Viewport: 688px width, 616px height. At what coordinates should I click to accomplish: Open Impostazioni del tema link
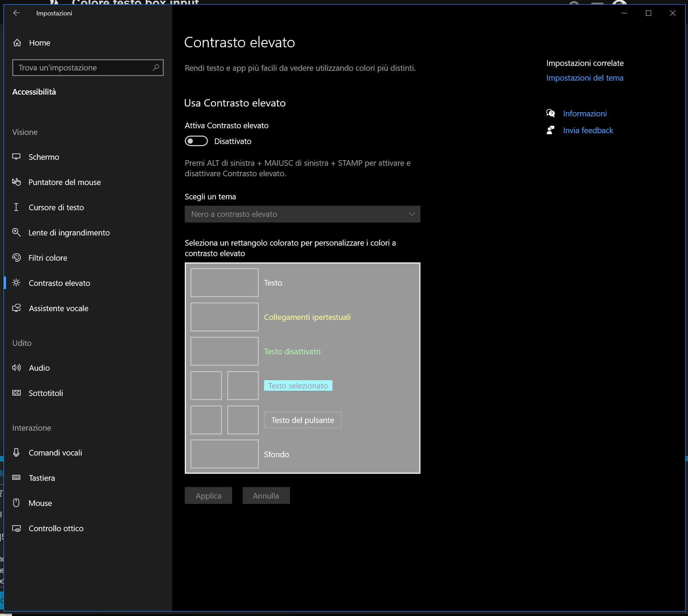pyautogui.click(x=585, y=78)
